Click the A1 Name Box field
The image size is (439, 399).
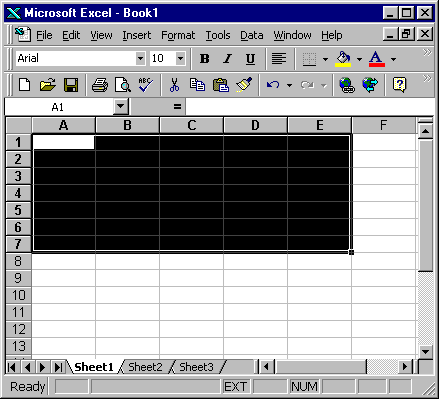point(59,107)
